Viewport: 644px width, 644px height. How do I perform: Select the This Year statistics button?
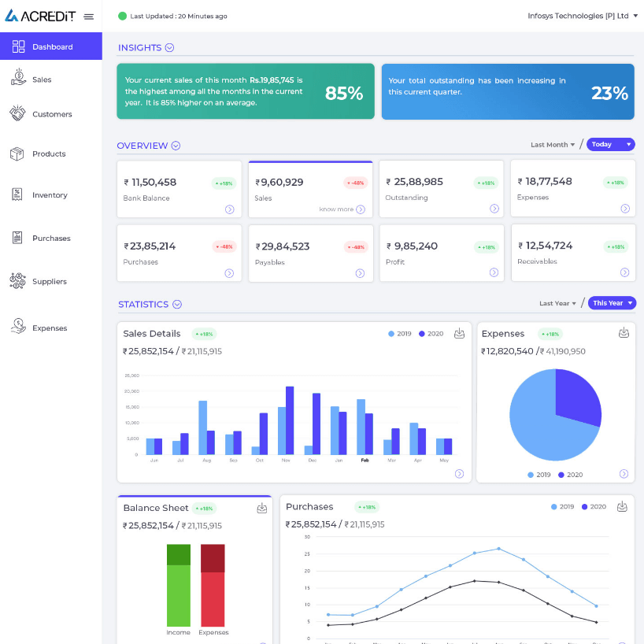(611, 303)
